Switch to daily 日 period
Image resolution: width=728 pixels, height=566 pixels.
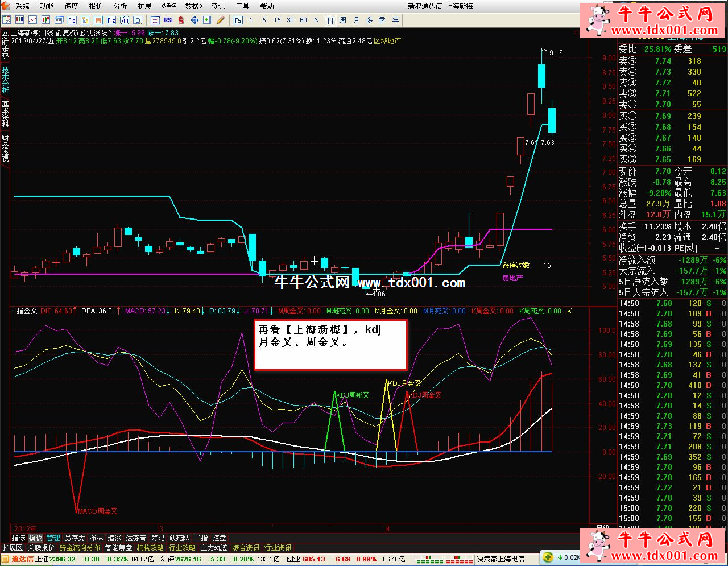point(330,20)
